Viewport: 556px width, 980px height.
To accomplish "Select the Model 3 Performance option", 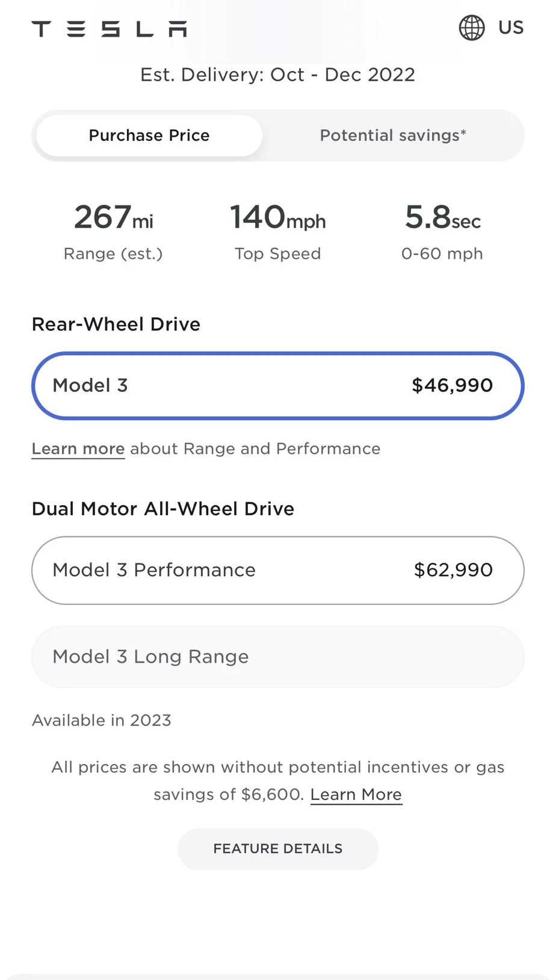I will click(278, 570).
